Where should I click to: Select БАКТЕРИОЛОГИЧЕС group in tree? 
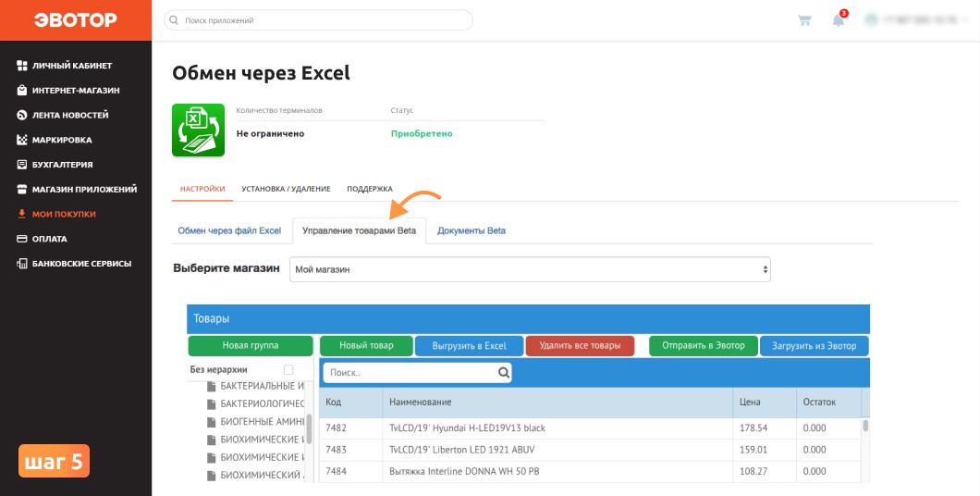pyautogui.click(x=262, y=403)
